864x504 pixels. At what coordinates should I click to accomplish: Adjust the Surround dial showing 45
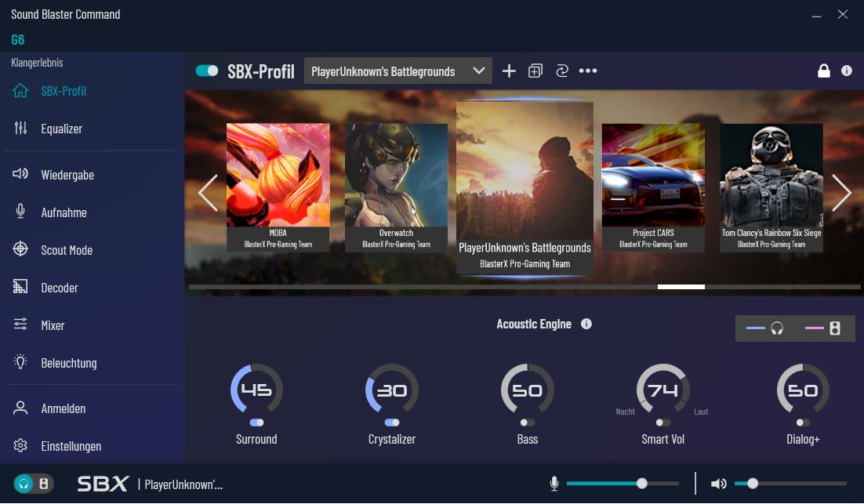pos(257,389)
